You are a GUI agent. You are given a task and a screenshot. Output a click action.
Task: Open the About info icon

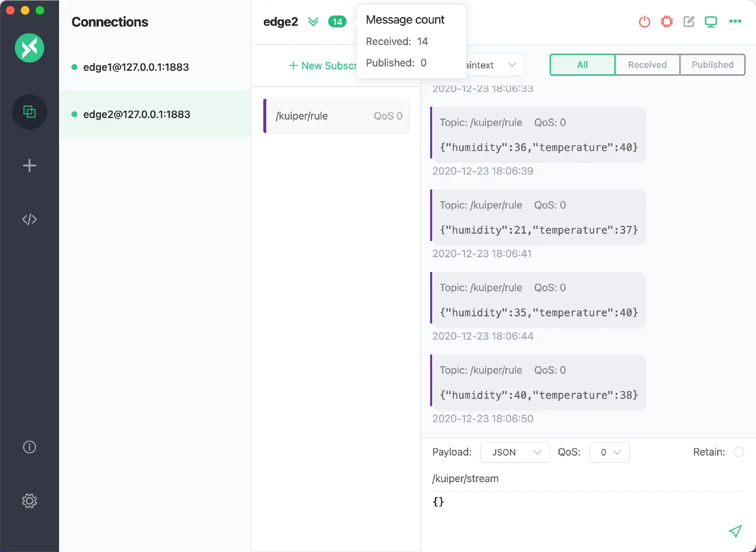click(30, 447)
